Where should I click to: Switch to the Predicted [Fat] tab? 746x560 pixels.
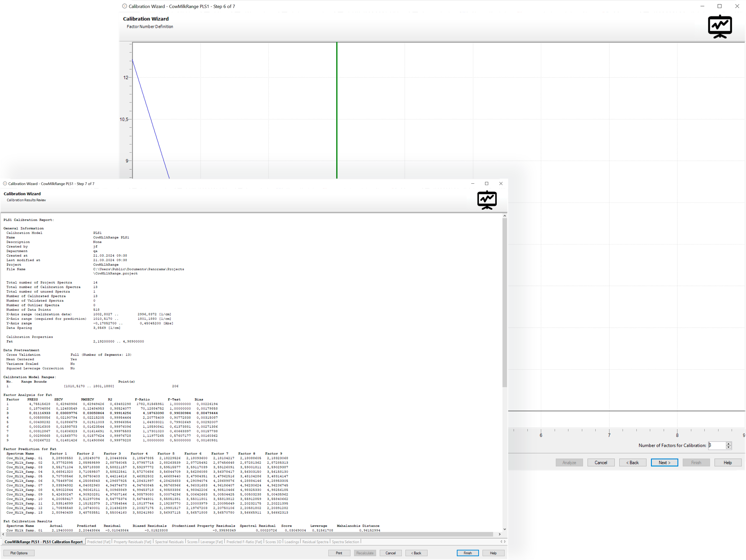pyautogui.click(x=99, y=542)
